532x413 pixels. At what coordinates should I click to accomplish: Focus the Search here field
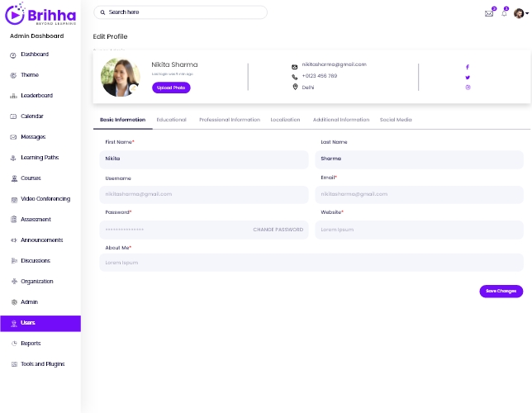(180, 12)
